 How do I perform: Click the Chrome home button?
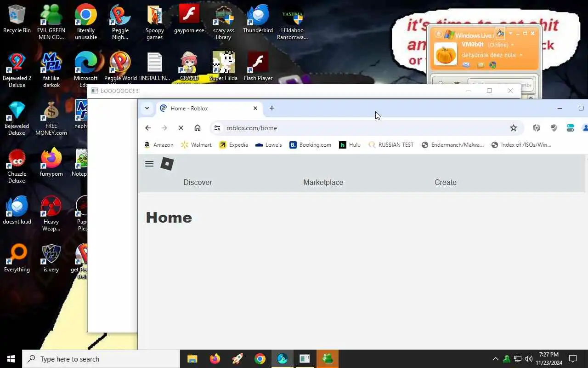coord(198,128)
